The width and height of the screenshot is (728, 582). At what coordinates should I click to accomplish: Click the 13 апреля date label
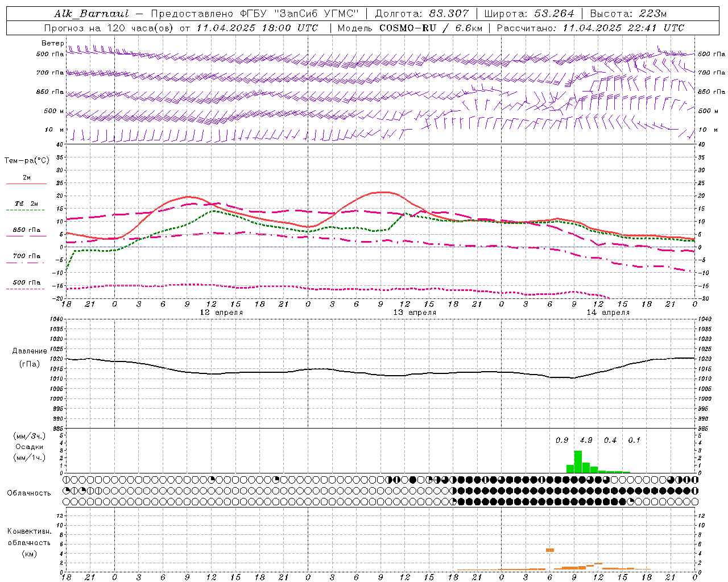tap(415, 313)
